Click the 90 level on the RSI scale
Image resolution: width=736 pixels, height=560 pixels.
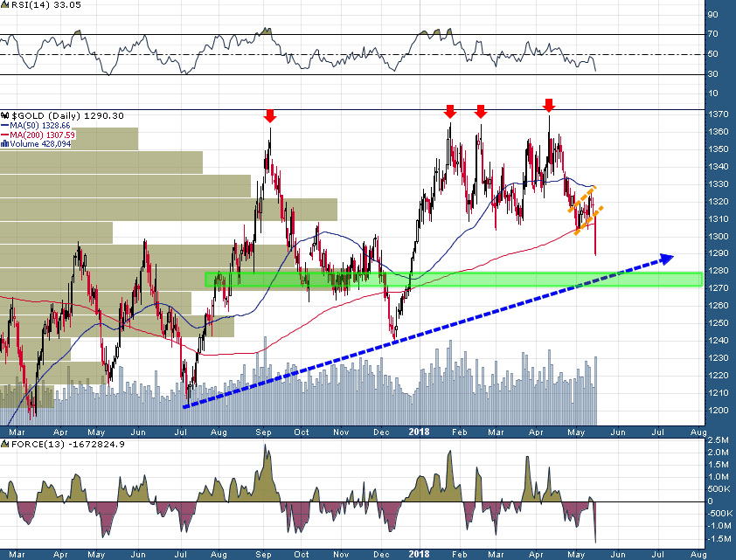[712, 15]
